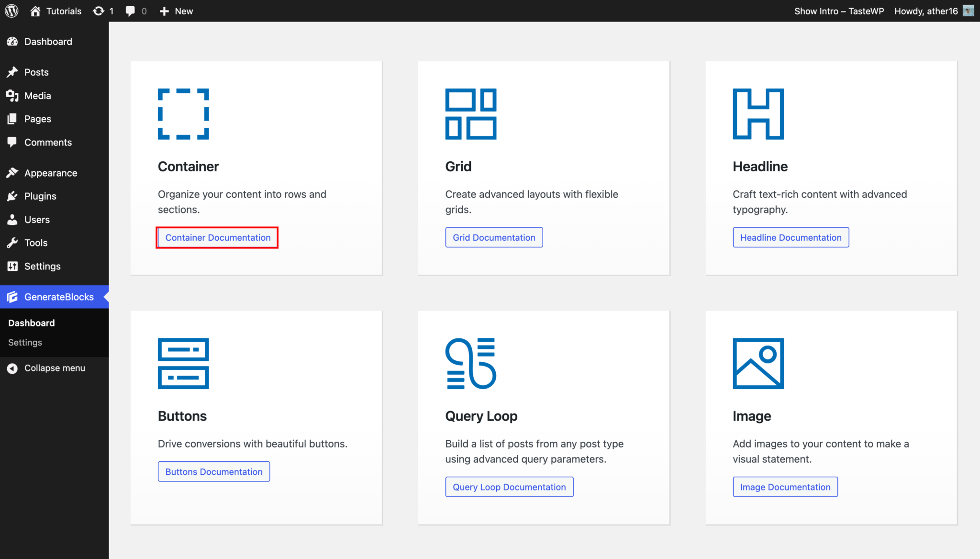
Task: Open the Plugins menu
Action: pos(40,196)
